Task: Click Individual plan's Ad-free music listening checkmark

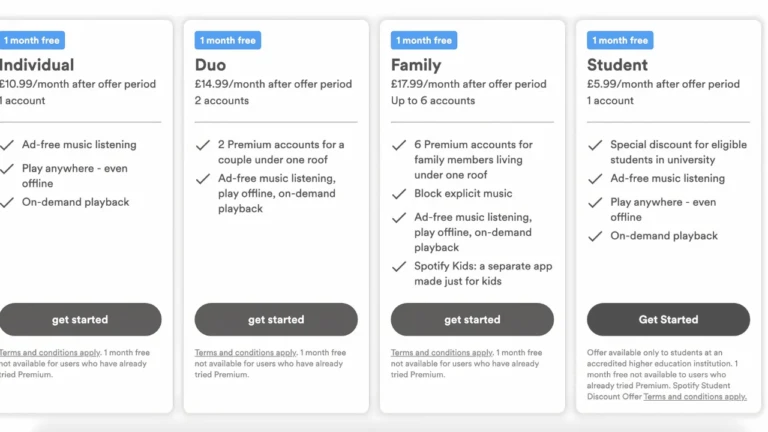Action: [x=7, y=145]
